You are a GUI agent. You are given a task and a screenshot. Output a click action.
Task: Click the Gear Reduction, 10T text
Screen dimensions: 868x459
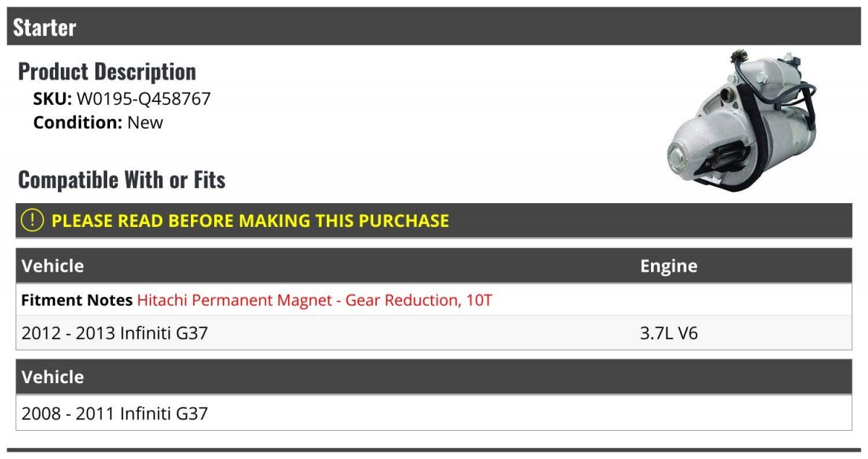[419, 300]
